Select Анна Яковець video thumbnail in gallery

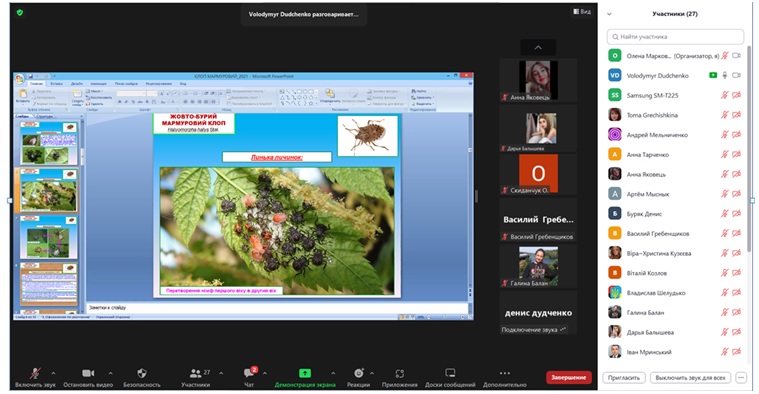pyautogui.click(x=538, y=80)
